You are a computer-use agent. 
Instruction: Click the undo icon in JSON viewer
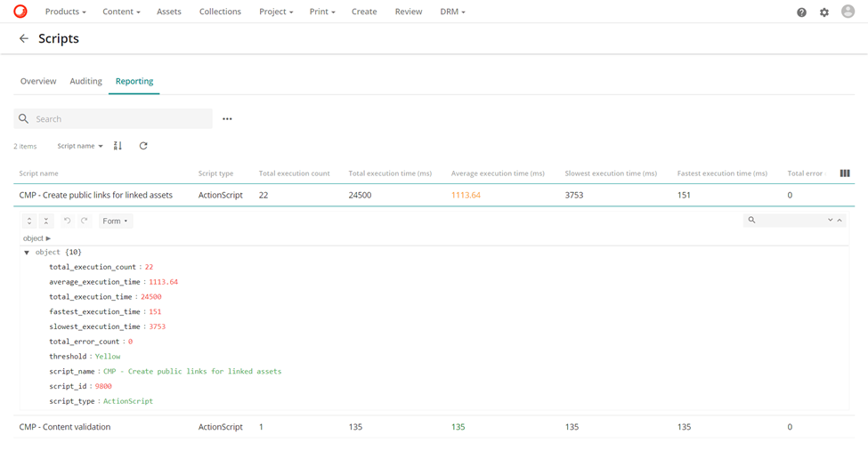(67, 221)
